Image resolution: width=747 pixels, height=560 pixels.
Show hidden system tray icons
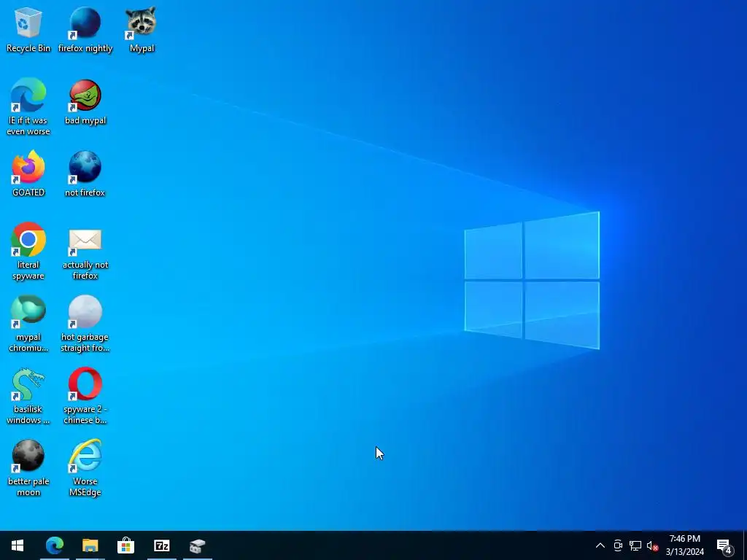[x=600, y=545]
